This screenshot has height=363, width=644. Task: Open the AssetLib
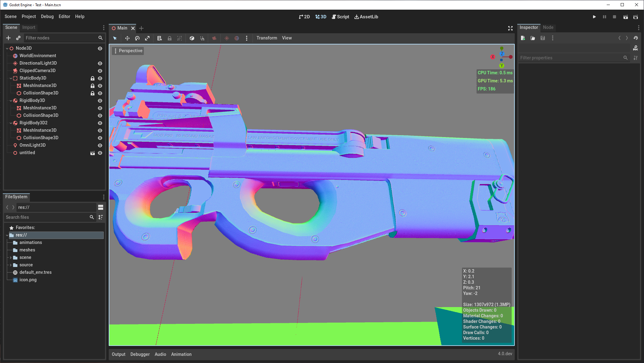[x=367, y=16]
